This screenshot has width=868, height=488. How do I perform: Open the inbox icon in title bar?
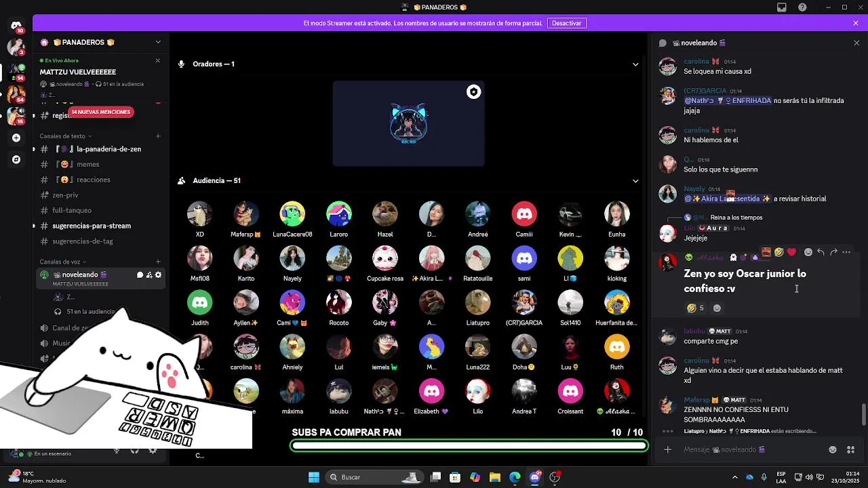pyautogui.click(x=782, y=7)
